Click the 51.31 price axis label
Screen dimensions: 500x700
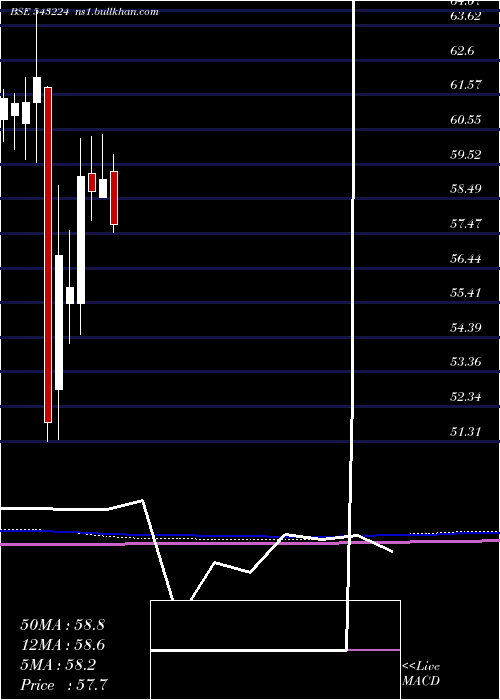tap(466, 431)
